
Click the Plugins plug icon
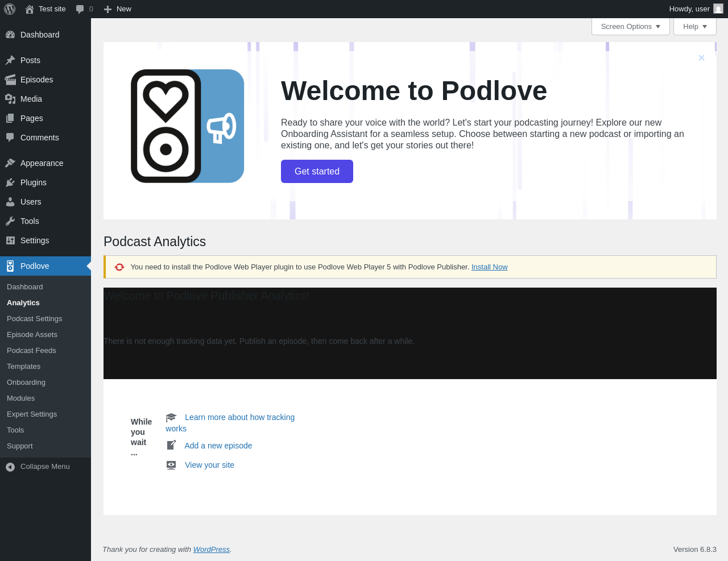(10, 182)
